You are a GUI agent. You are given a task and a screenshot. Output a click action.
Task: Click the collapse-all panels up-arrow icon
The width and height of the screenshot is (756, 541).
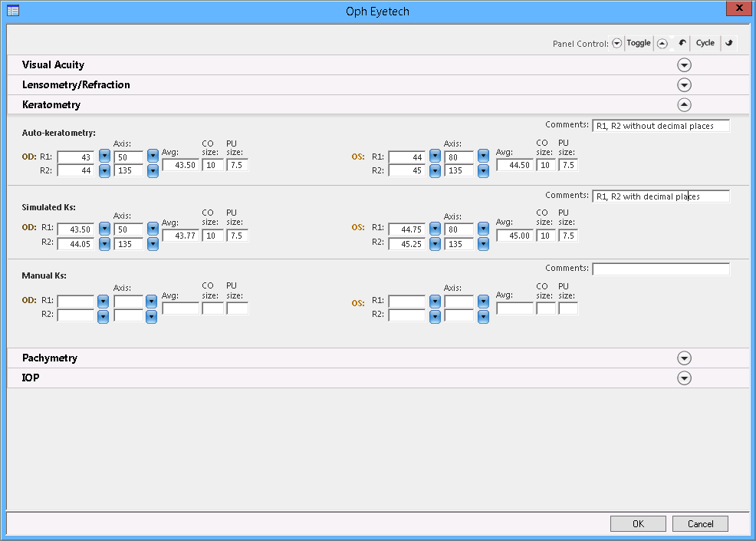pos(662,44)
